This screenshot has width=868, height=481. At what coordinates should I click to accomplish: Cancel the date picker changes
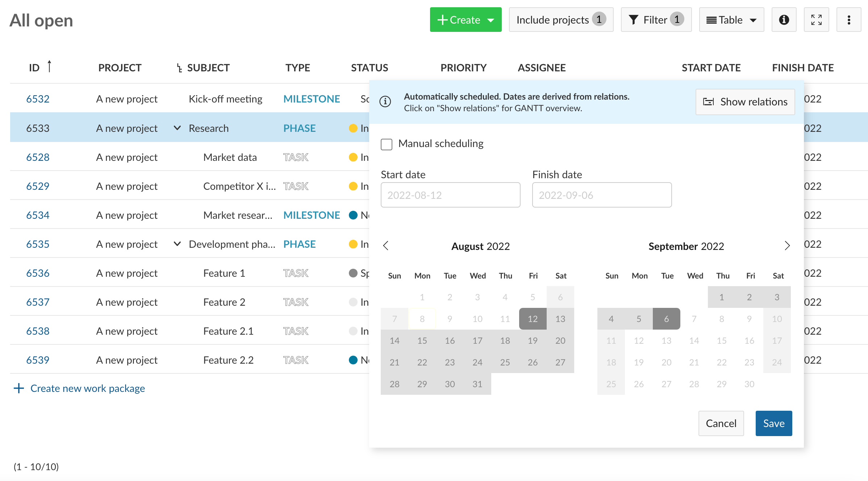[x=721, y=423]
